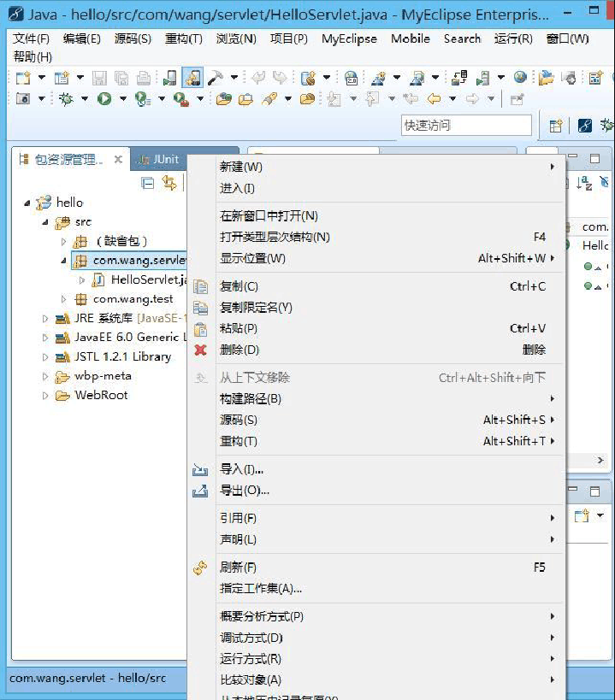Select the MyEclipse perspective icon
The width and height of the screenshot is (615, 700).
tap(584, 126)
